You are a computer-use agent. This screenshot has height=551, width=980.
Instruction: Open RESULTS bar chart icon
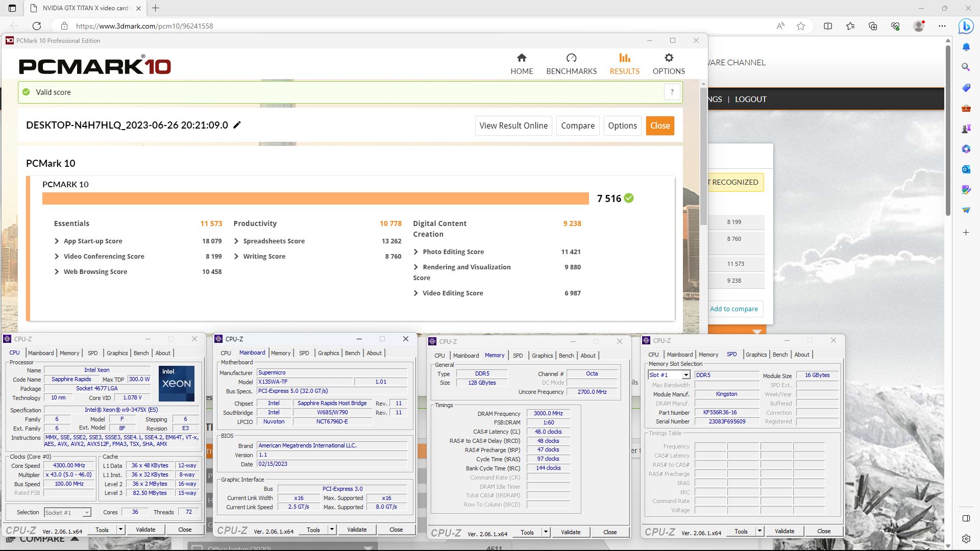[624, 58]
